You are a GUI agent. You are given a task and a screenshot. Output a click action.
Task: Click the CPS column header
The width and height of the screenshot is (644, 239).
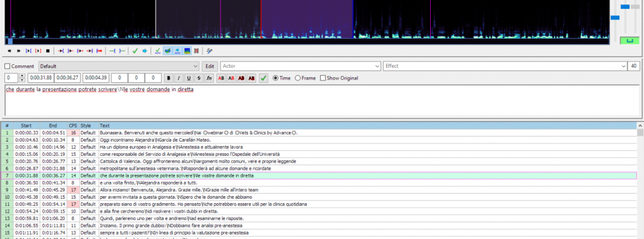tap(73, 126)
